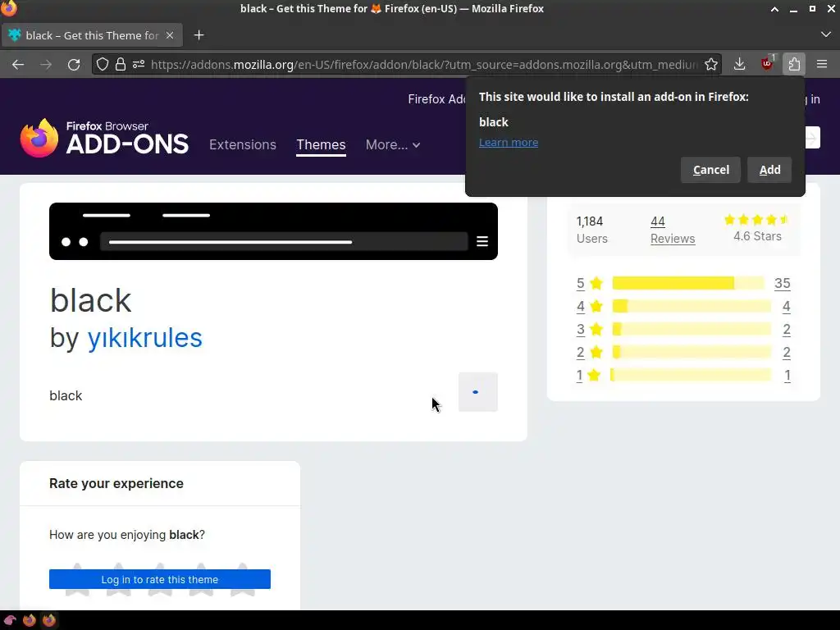Click the 4.6 Stars rating icons

coord(756,220)
